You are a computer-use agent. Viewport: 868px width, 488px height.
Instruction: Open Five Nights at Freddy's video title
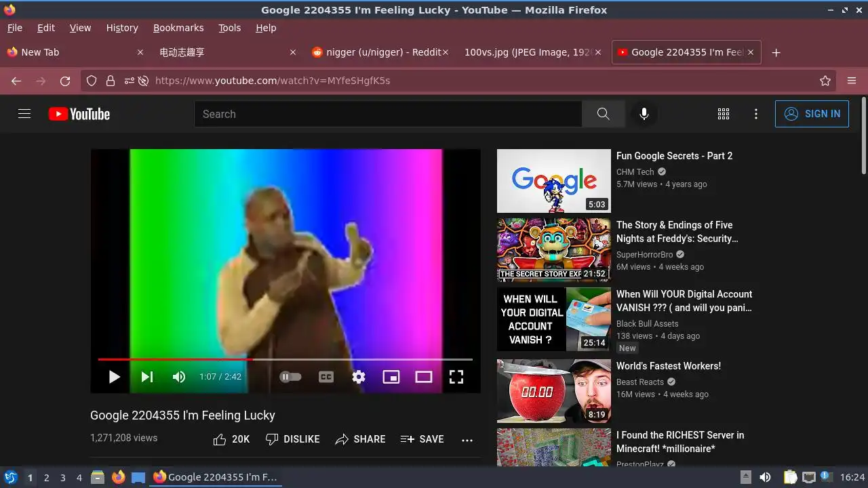[677, 232]
